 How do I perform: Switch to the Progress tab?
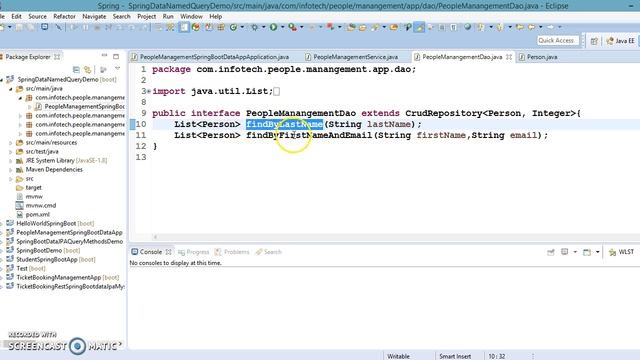(194, 252)
